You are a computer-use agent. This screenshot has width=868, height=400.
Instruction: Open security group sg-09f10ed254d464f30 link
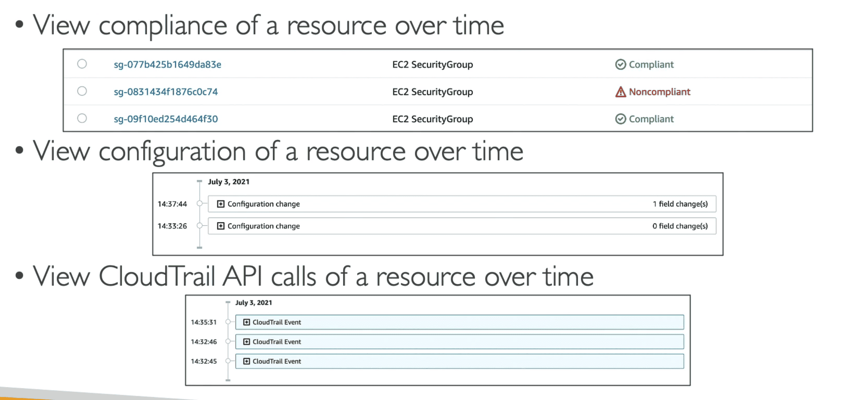click(166, 119)
